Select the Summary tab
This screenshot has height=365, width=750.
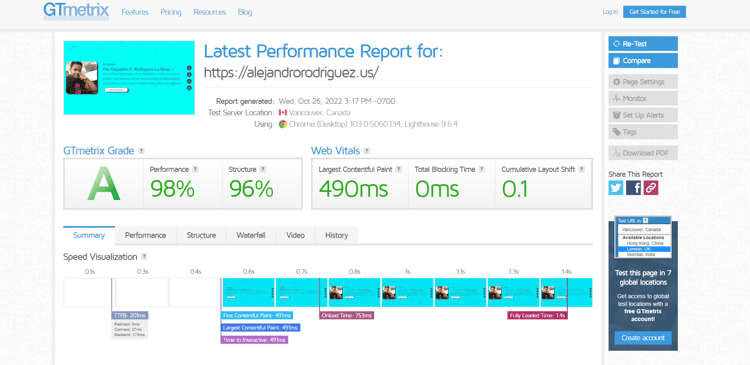pyautogui.click(x=89, y=235)
